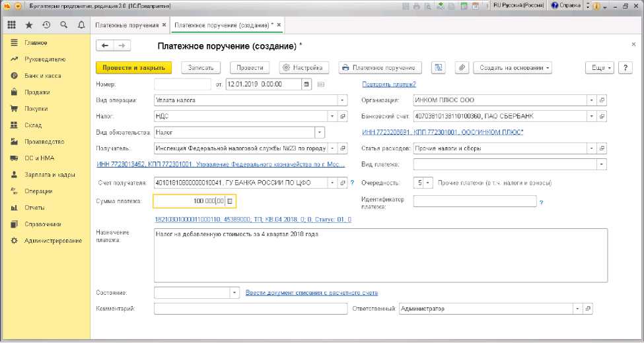Open the sections grid menu icon
This screenshot has height=343, width=644.
click(12, 26)
